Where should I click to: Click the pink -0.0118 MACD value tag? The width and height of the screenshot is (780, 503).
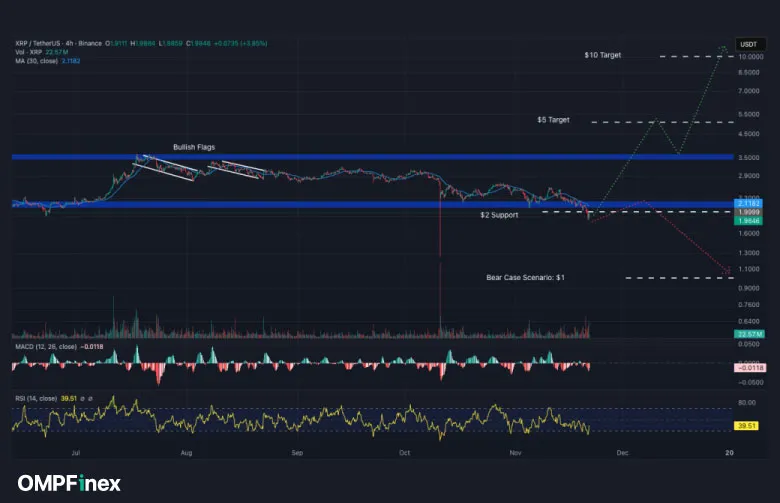pos(750,367)
